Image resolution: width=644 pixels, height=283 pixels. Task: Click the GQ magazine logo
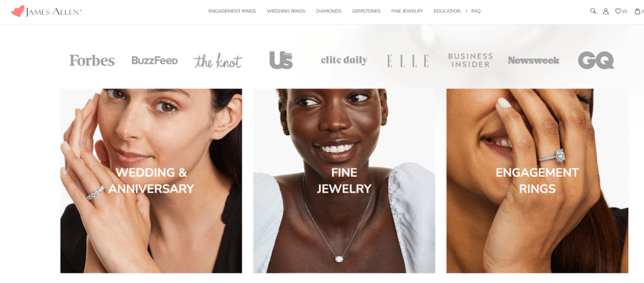[x=596, y=60]
